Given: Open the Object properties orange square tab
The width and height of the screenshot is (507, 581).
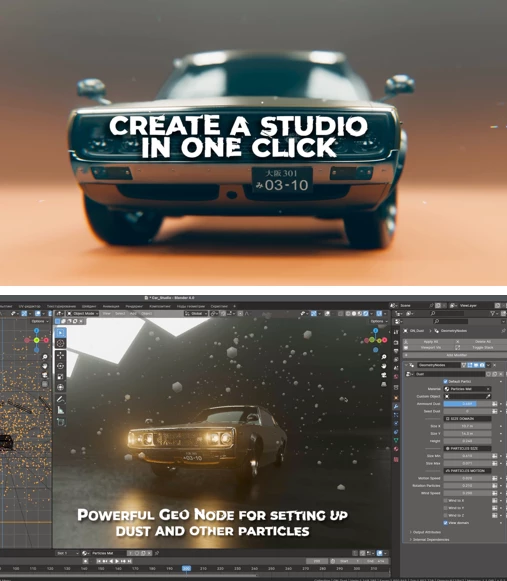Looking at the screenshot, I should click(x=396, y=398).
